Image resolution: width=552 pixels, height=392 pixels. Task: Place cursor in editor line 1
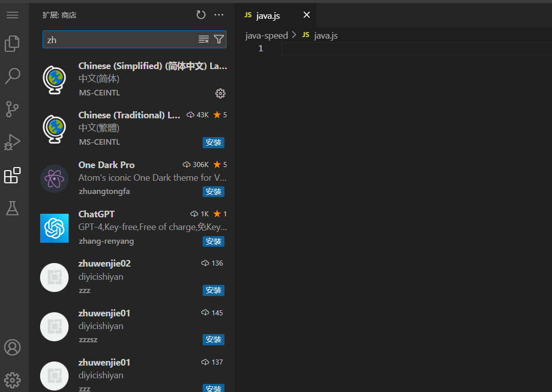[416, 49]
